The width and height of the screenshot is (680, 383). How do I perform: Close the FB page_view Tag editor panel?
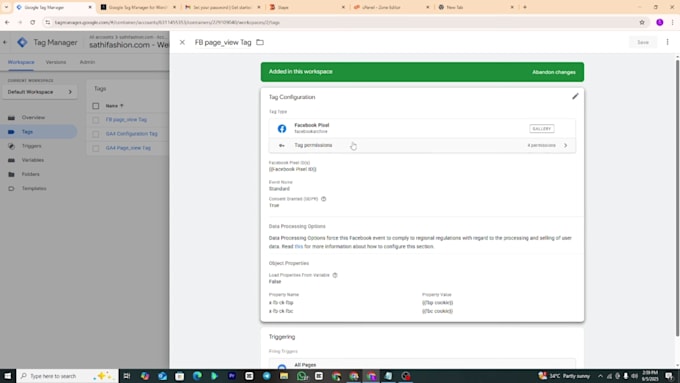coord(182,42)
